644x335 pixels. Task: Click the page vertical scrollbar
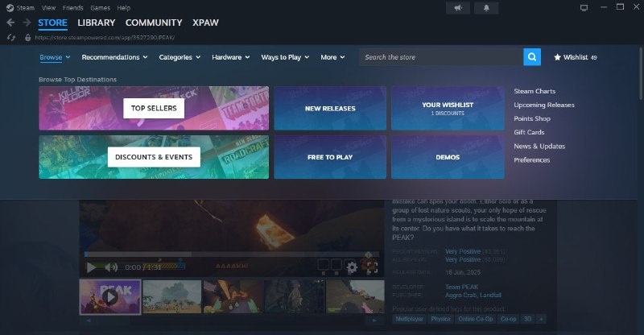641,72
